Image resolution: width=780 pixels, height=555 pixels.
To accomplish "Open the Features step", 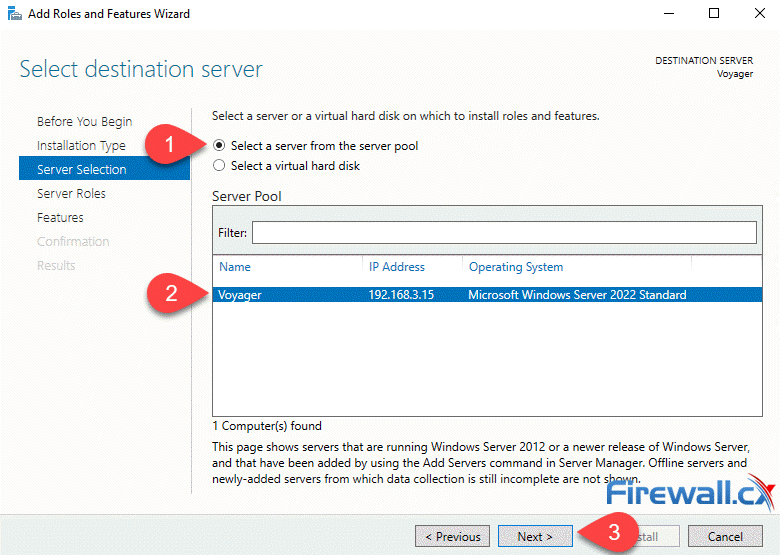I will (60, 217).
